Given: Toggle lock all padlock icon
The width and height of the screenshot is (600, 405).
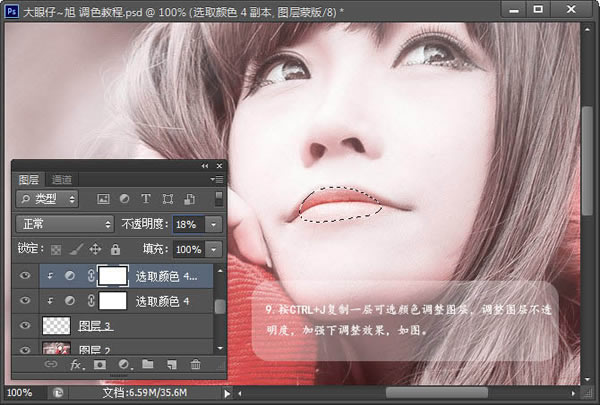Looking at the screenshot, I should click(115, 250).
